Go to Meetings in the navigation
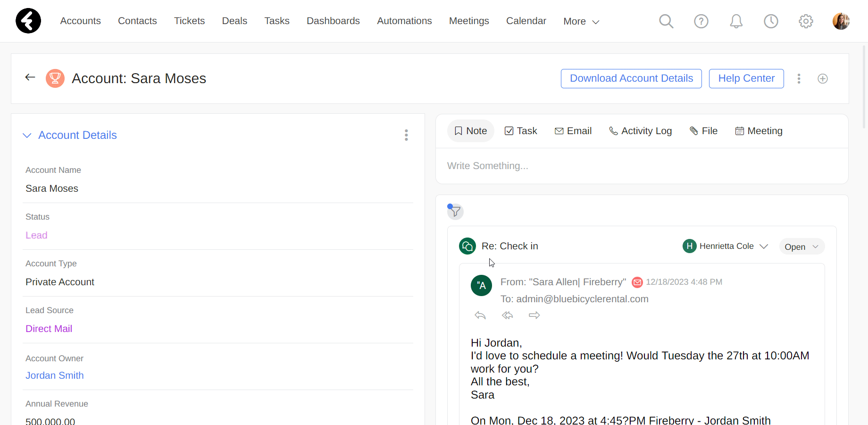The image size is (868, 425). 469,21
